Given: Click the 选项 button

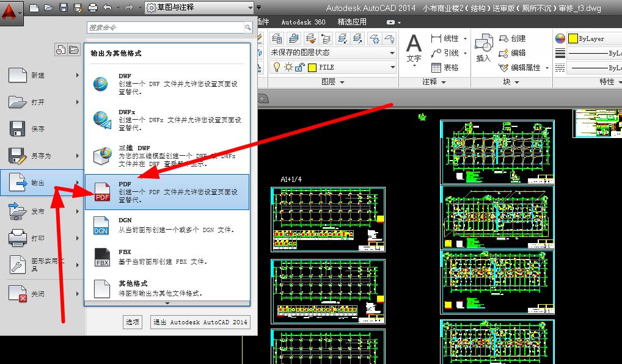Looking at the screenshot, I should point(133,322).
